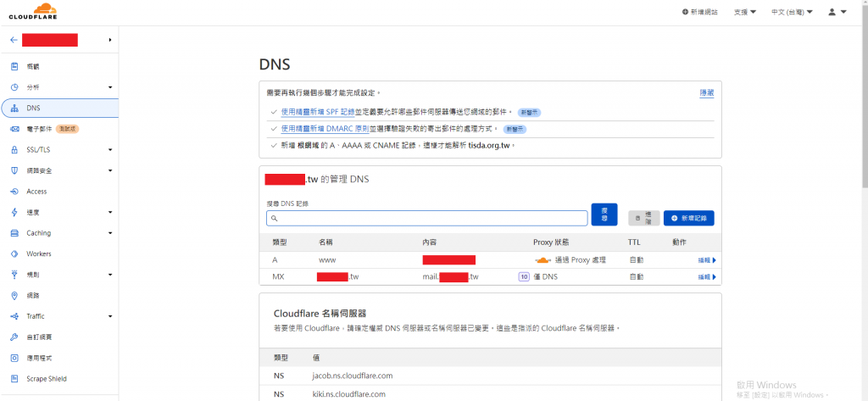This screenshot has height=401, width=868.
Task: Expand the SSL/TLS sidebar section arrow
Action: [110, 149]
